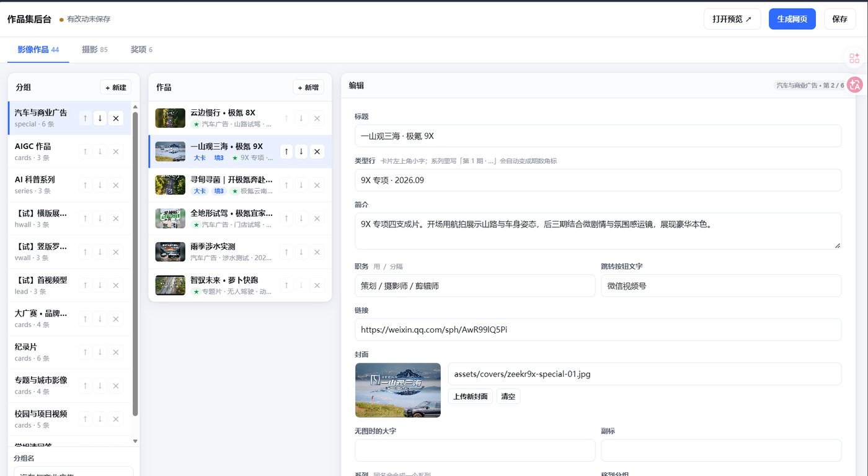Click the cover path input field

(x=645, y=374)
